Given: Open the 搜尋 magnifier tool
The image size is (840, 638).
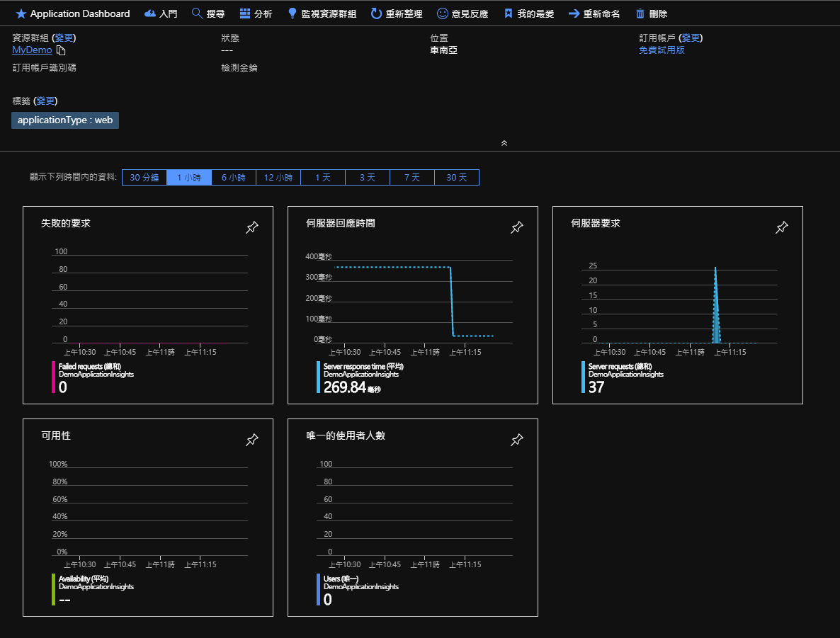Looking at the screenshot, I should pyautogui.click(x=197, y=13).
